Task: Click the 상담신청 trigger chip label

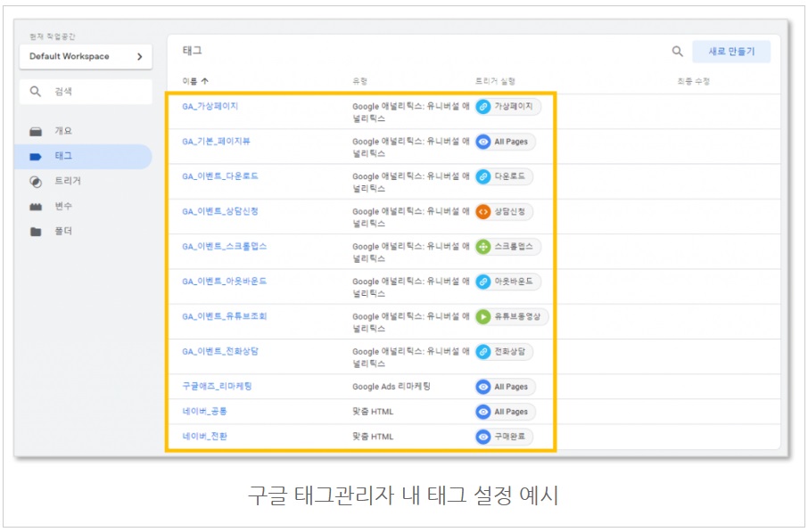Action: pos(509,211)
